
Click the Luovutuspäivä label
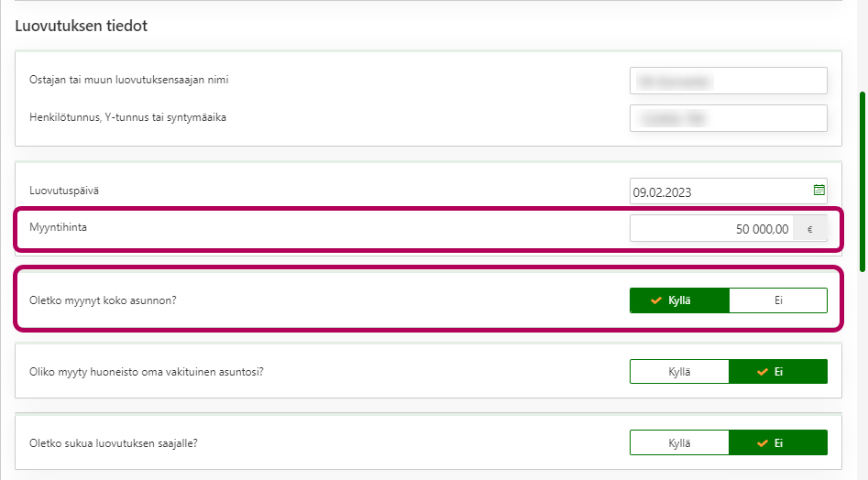pos(63,190)
